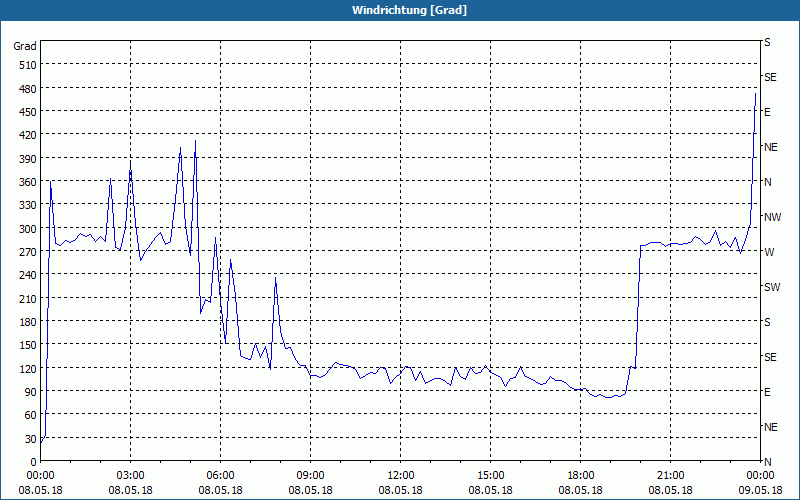Click the 60 y-axis tick label
The image size is (800, 500).
click(31, 415)
